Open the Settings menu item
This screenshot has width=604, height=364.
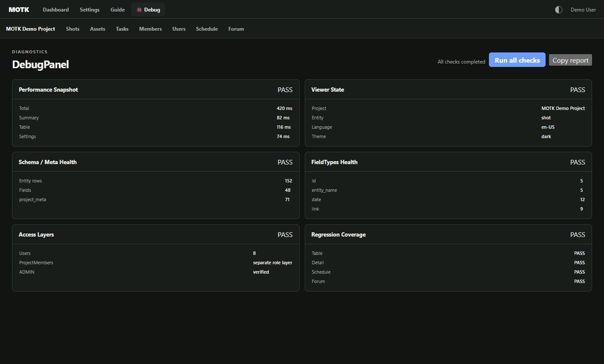pos(90,9)
